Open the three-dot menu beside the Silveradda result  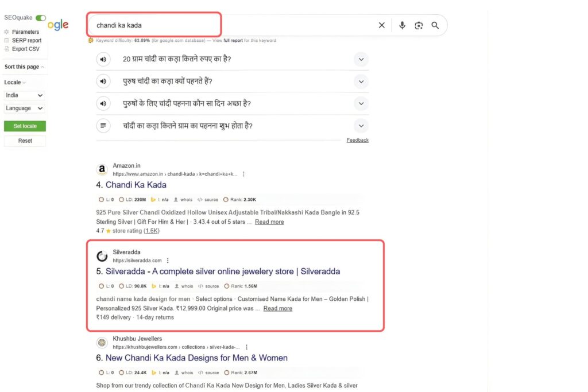click(167, 260)
